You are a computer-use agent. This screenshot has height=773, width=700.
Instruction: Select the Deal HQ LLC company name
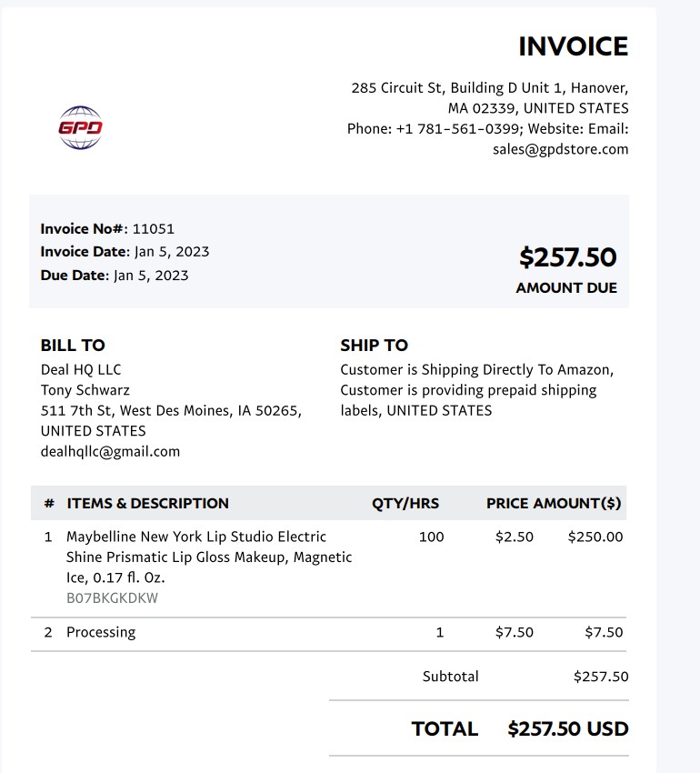(x=81, y=370)
